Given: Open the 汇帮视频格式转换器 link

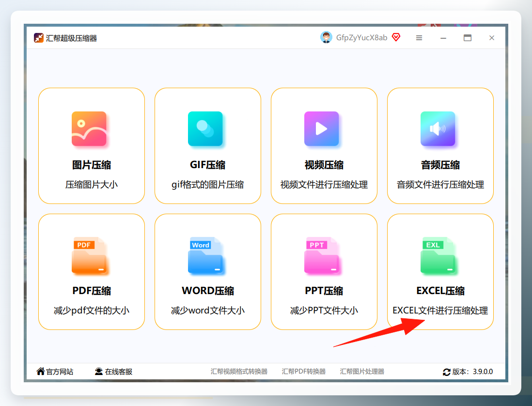Looking at the screenshot, I should tap(239, 372).
